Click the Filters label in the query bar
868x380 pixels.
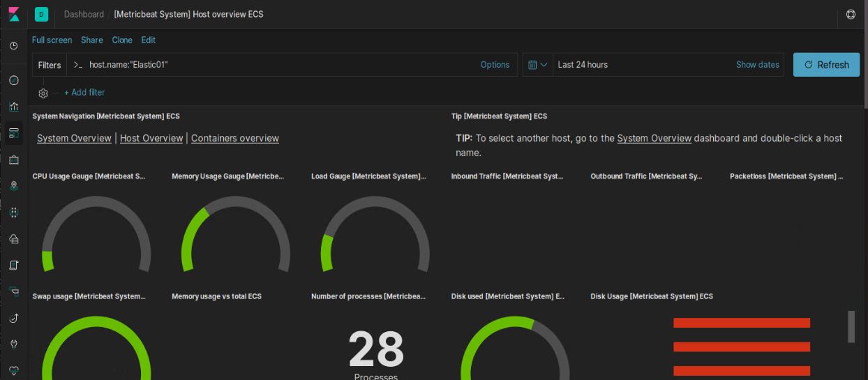50,65
